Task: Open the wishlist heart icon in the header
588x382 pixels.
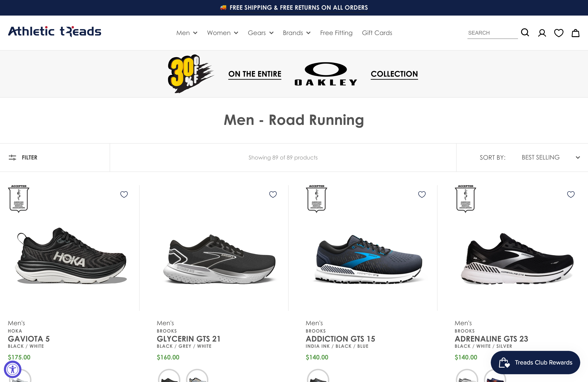Action: click(x=559, y=33)
